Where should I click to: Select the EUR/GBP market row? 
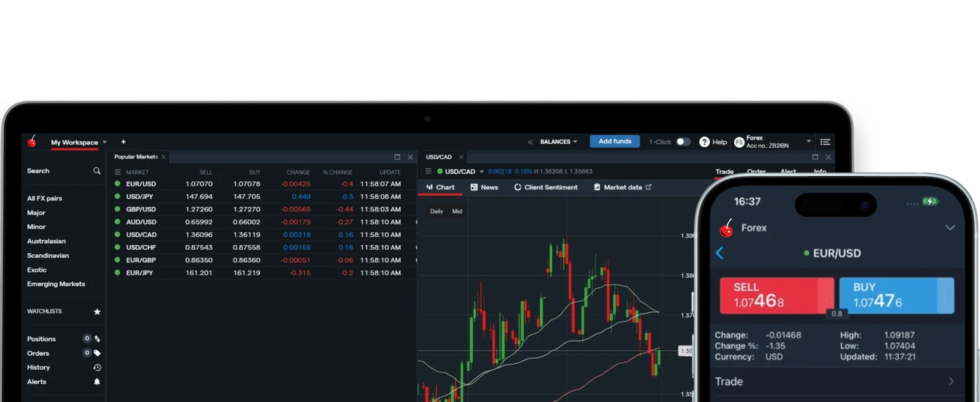coord(261,260)
